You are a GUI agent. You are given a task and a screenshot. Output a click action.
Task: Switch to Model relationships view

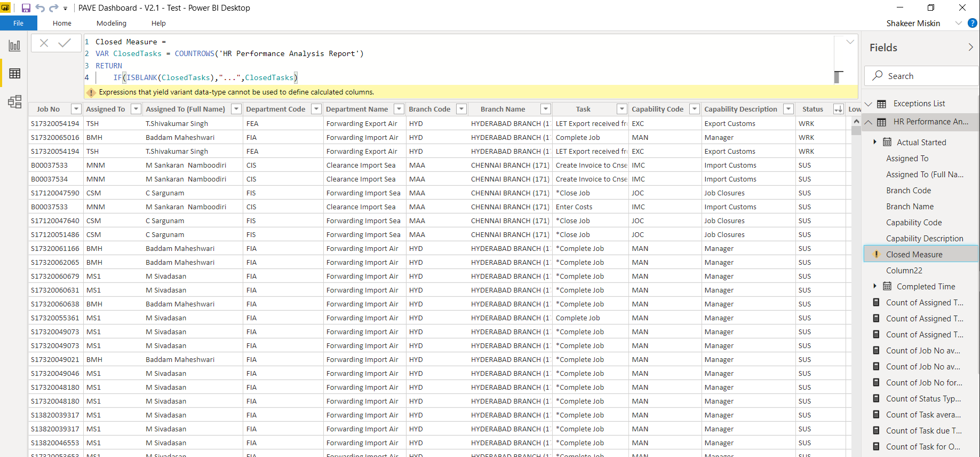[14, 101]
